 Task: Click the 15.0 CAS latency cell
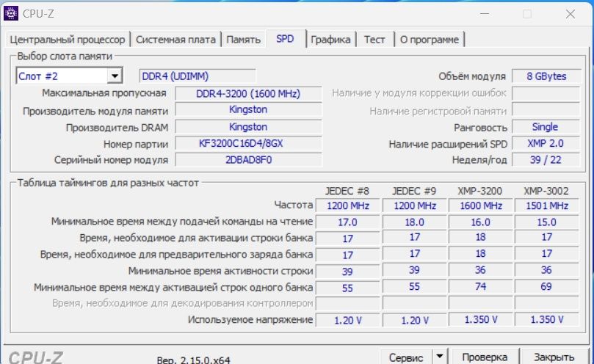point(547,222)
